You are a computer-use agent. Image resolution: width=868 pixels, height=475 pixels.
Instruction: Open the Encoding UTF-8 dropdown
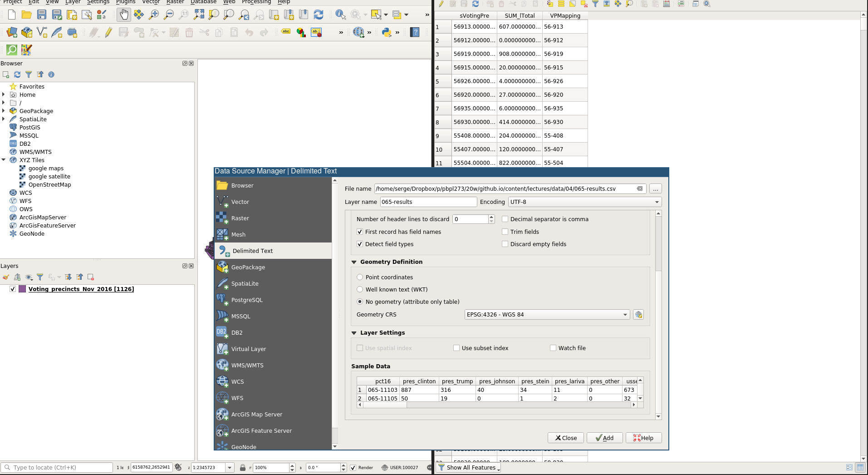[x=584, y=202]
